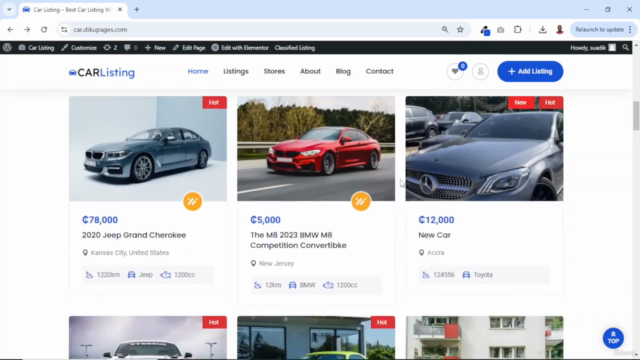
Task: Open Classified Listing admin bar item
Action: pyautogui.click(x=295, y=48)
